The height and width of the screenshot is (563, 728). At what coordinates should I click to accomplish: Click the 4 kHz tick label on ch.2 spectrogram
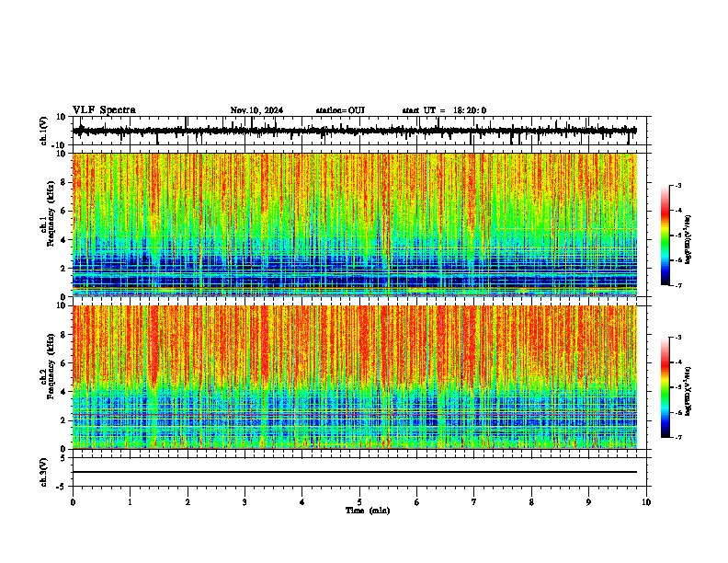pos(63,392)
